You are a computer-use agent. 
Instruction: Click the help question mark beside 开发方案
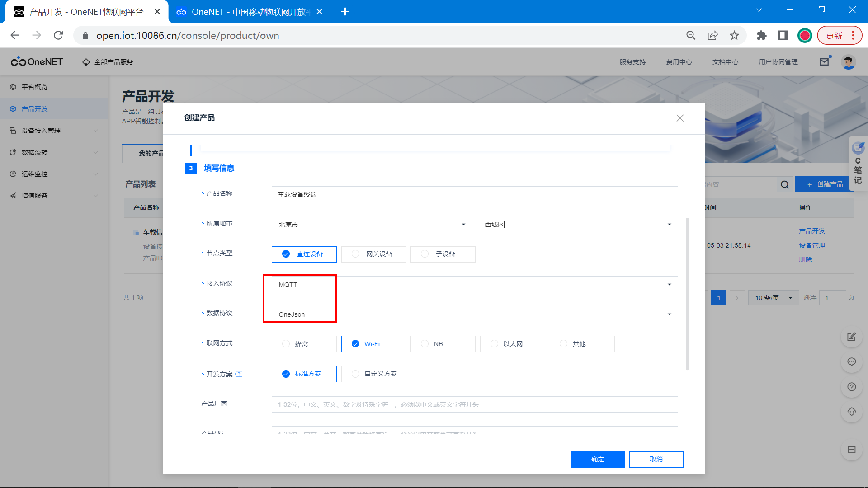(239, 374)
